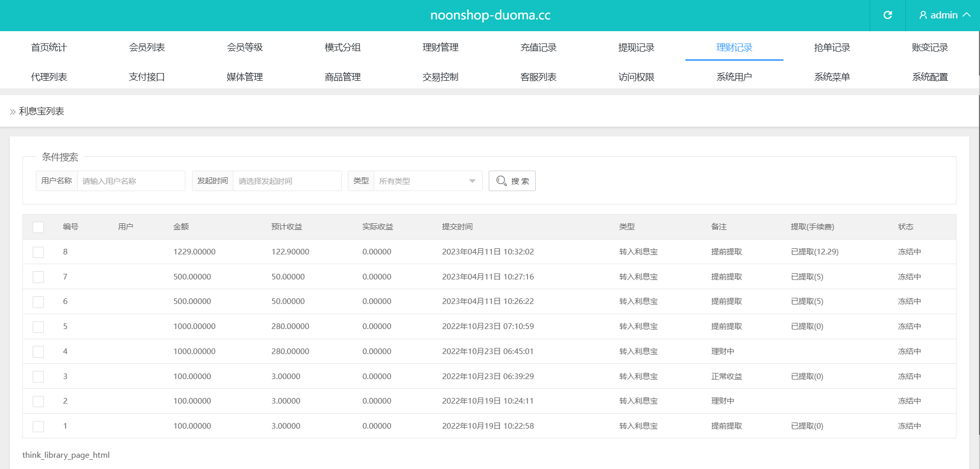Click the refresh icon in the header

(888, 15)
